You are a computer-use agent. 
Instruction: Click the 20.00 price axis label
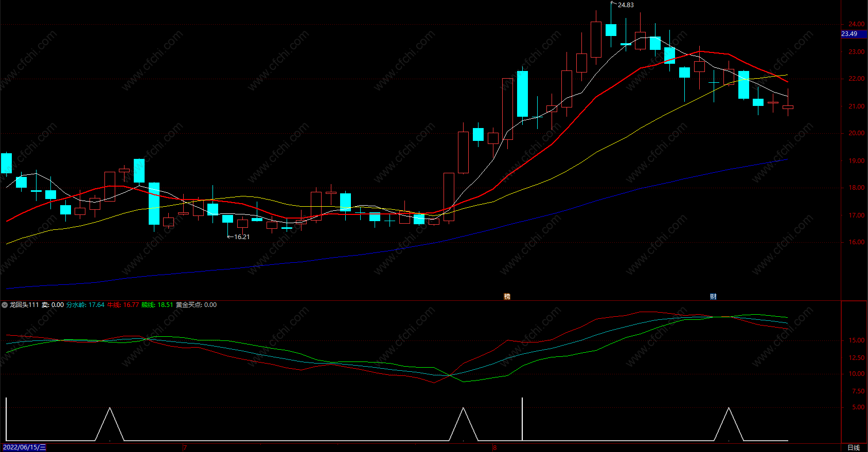tap(857, 133)
